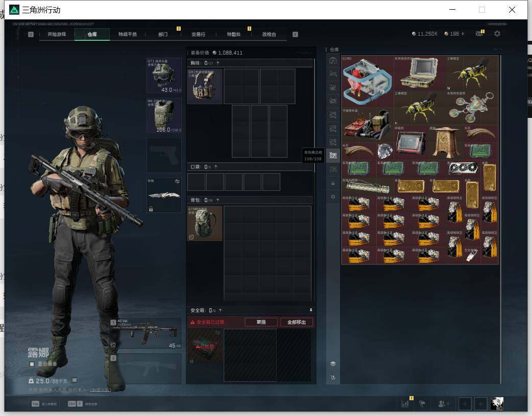Open the pocket 口袋 help question mark
The height and width of the screenshot is (416, 532).
point(215,167)
